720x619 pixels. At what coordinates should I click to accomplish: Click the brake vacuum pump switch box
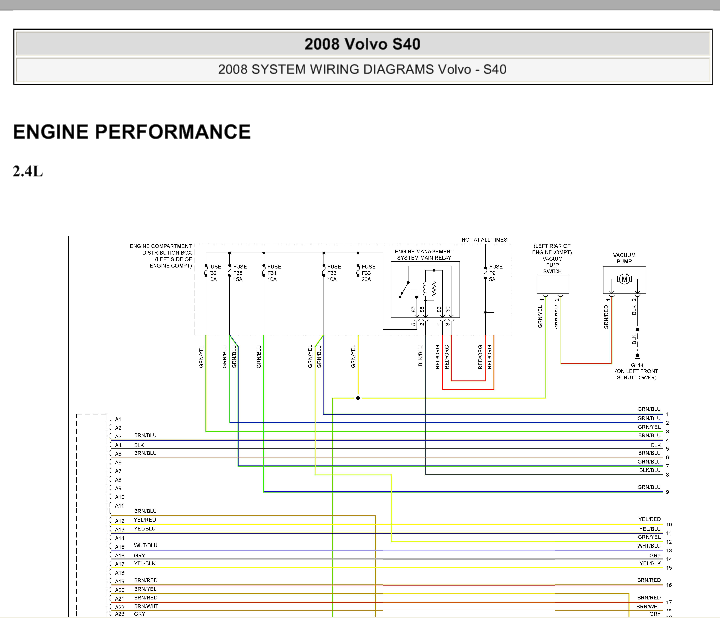point(553,284)
